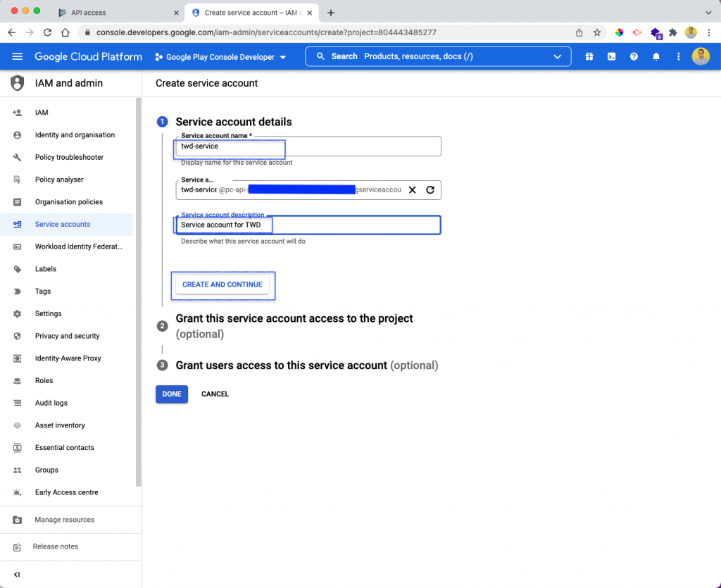Close the API access tab

pos(176,13)
